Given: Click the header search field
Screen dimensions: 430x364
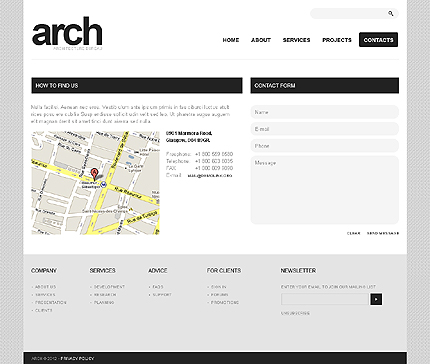Looking at the screenshot, I should tap(348, 14).
